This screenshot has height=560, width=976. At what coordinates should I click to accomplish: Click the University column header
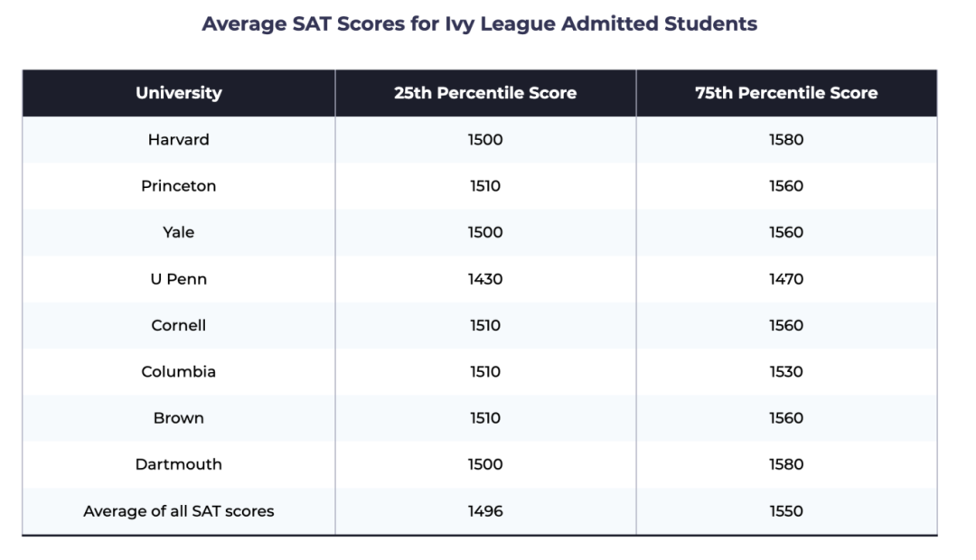point(178,93)
